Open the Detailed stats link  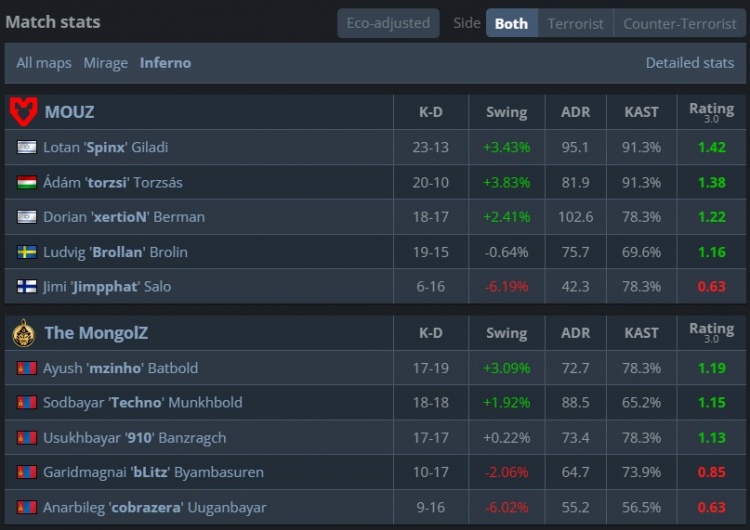tap(690, 63)
